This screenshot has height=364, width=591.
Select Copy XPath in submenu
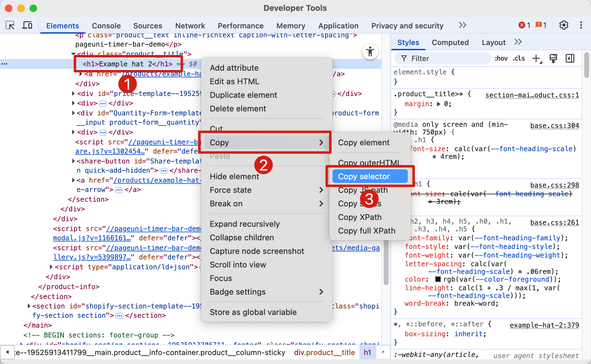pyautogui.click(x=370, y=217)
